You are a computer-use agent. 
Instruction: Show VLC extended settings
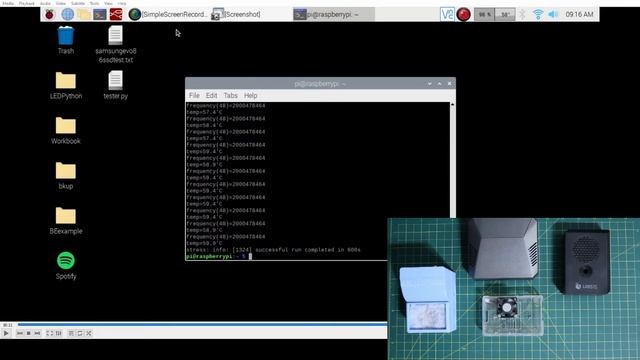click(x=59, y=333)
